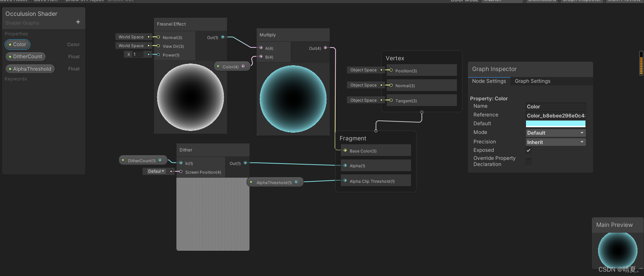Click the Normal(3) input port on Fresnel Effect
This screenshot has height=276, width=644.
(x=158, y=37)
